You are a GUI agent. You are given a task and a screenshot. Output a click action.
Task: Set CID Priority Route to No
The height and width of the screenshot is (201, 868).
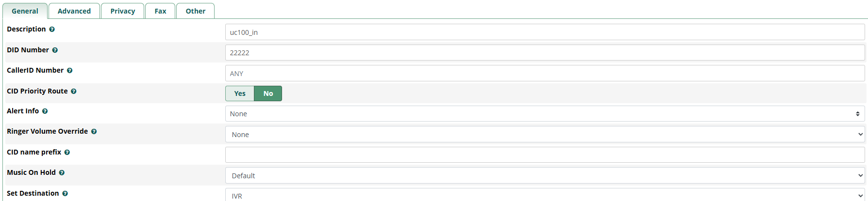coord(268,93)
